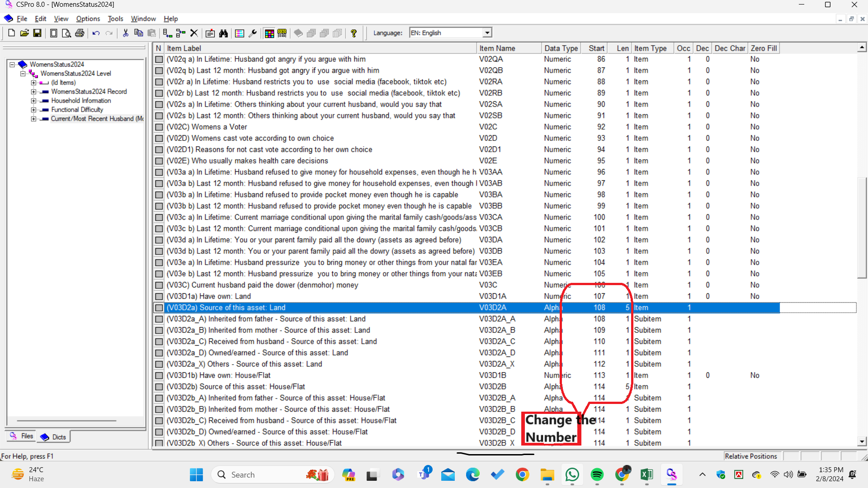Find using the binoculars icon
Screen dimensions: 868x488
click(x=223, y=33)
